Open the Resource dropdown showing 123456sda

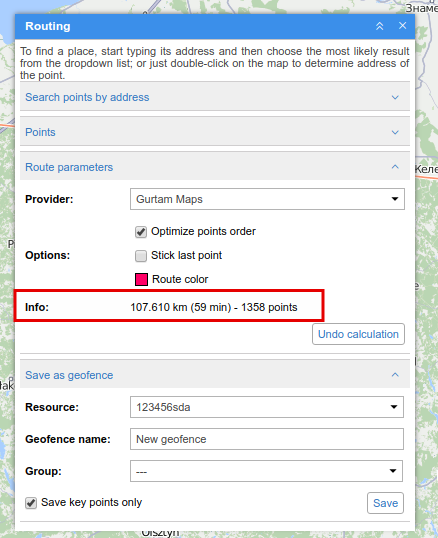[x=267, y=407]
